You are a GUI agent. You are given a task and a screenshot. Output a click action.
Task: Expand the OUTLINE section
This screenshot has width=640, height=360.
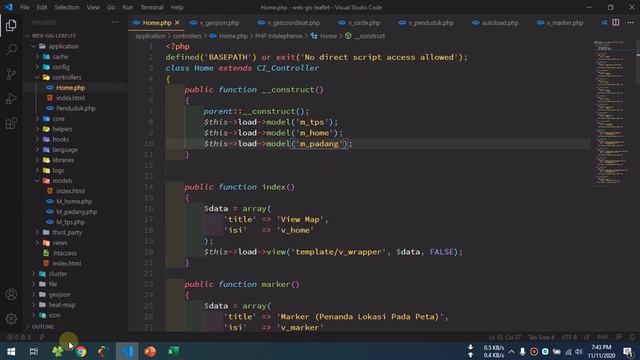point(42,327)
